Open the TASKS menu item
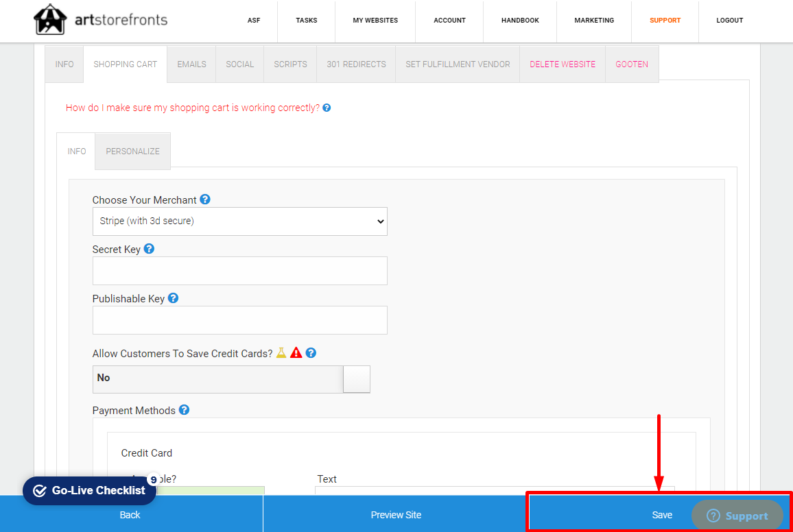 [x=307, y=21]
